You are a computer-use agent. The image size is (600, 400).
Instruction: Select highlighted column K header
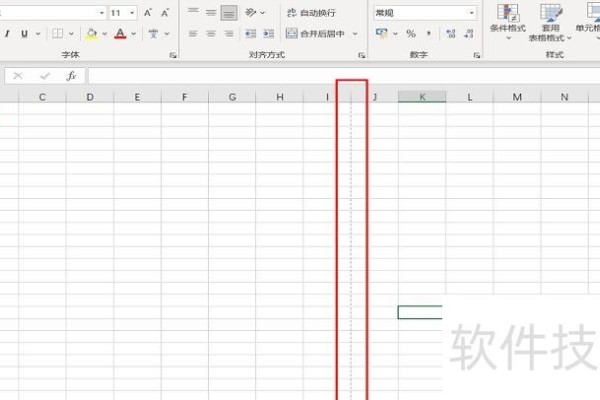pos(422,97)
